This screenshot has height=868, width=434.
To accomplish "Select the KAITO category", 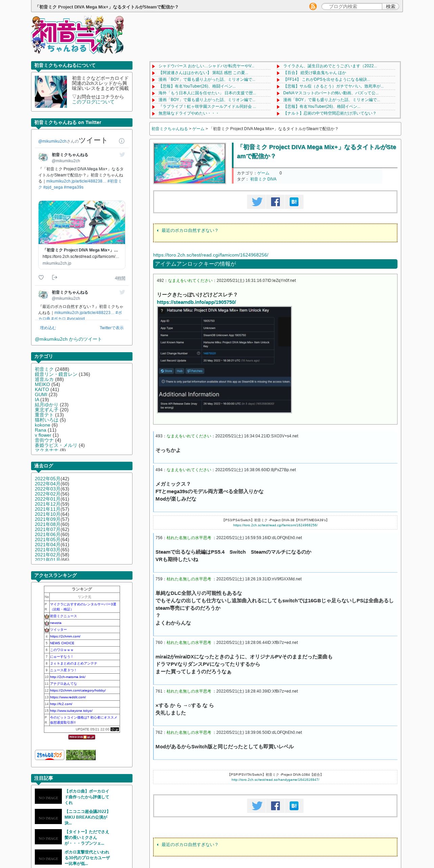I will click(x=42, y=389).
